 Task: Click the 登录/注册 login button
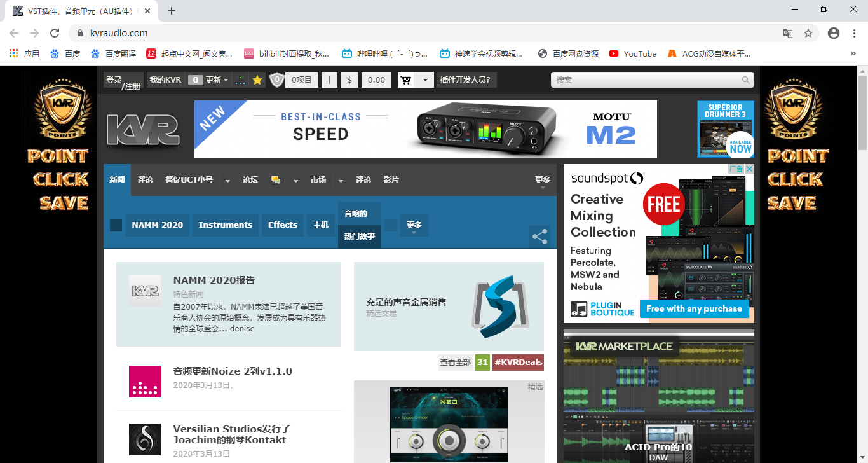tap(124, 81)
